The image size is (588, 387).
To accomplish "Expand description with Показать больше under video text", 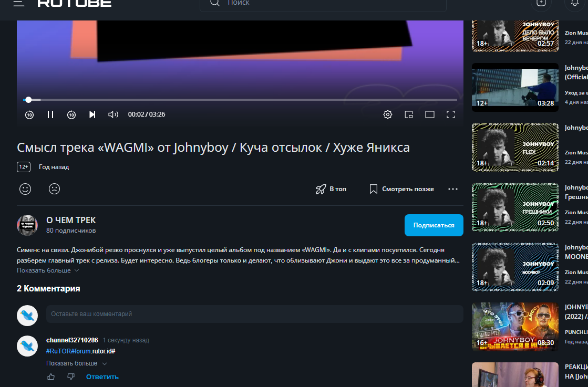I will 48,270.
